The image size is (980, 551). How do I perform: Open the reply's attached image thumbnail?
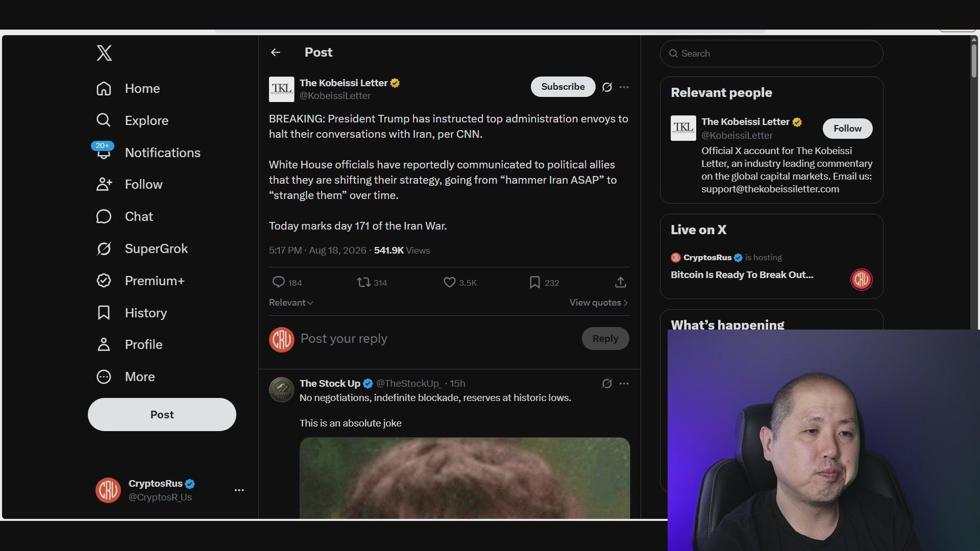pyautogui.click(x=464, y=478)
